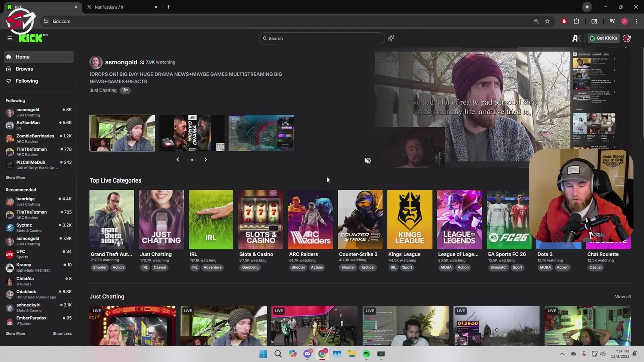Open hanridge in Recommended list
The image size is (644, 362).
[38, 201]
